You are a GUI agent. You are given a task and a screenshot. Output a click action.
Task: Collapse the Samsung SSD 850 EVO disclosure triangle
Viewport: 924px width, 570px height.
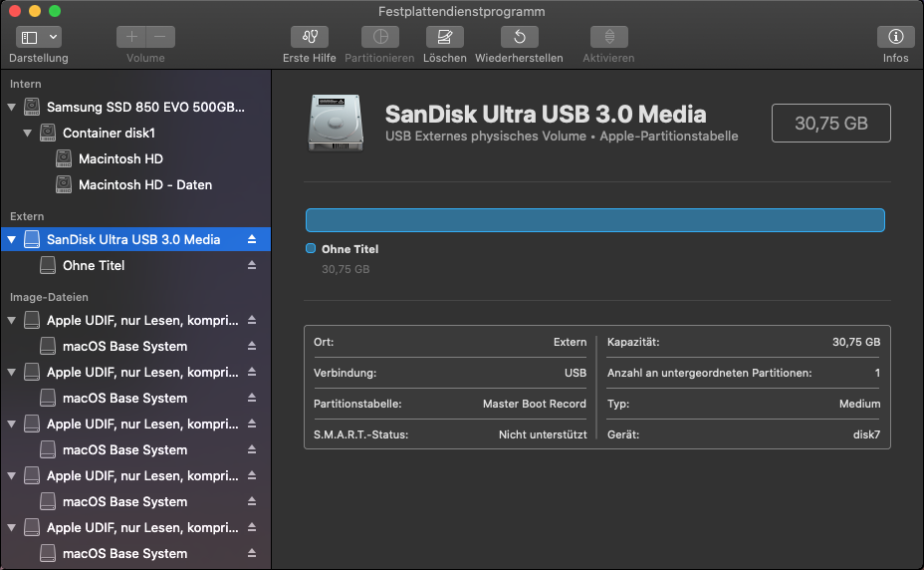click(11, 107)
